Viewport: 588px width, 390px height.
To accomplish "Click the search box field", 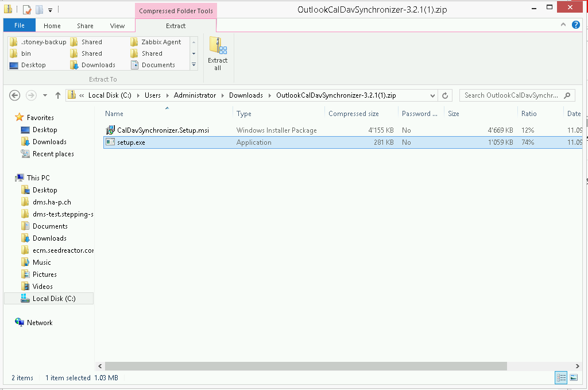I will tap(511, 95).
